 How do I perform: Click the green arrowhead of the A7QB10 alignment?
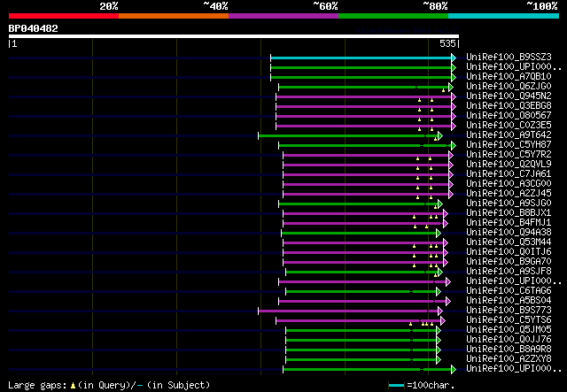(x=454, y=77)
